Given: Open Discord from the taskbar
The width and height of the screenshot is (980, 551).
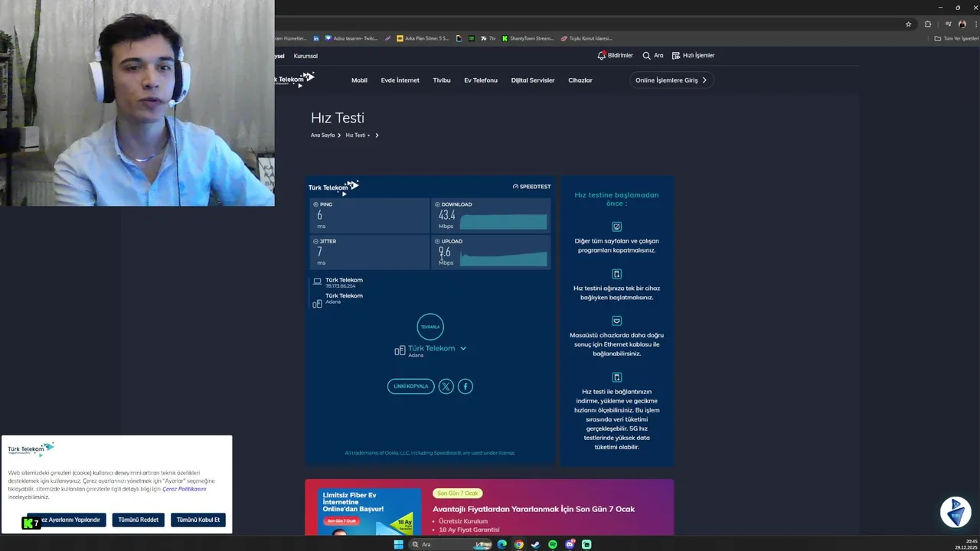Looking at the screenshot, I should pos(570,545).
